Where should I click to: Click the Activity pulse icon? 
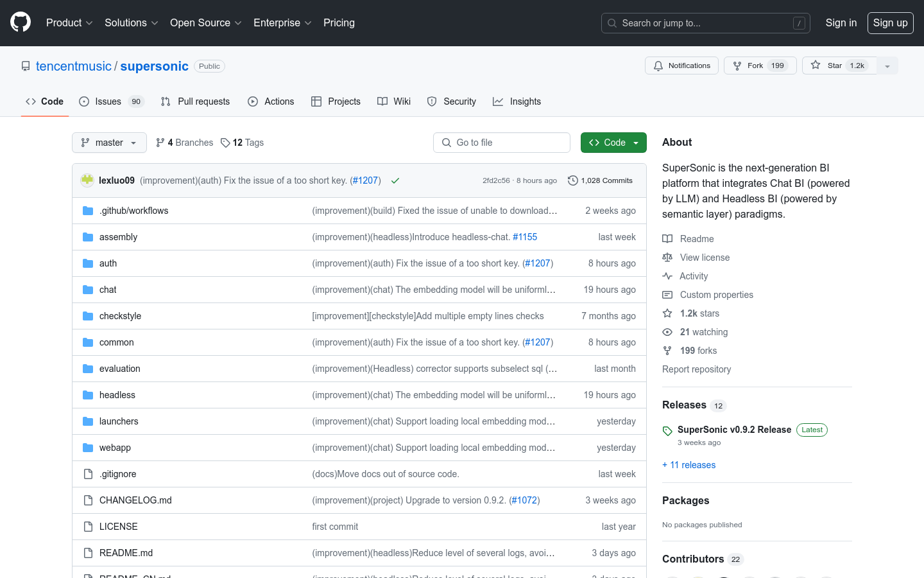tap(667, 276)
